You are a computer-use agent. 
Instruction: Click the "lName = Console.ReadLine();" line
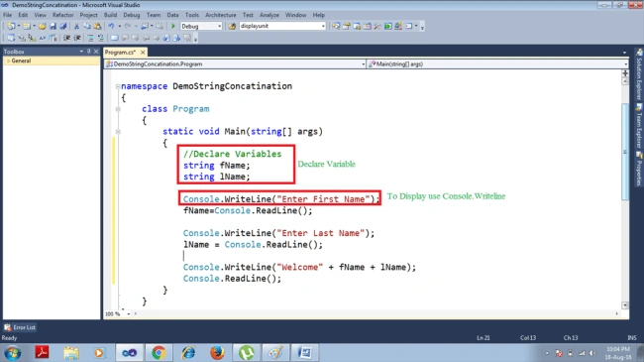253,245
